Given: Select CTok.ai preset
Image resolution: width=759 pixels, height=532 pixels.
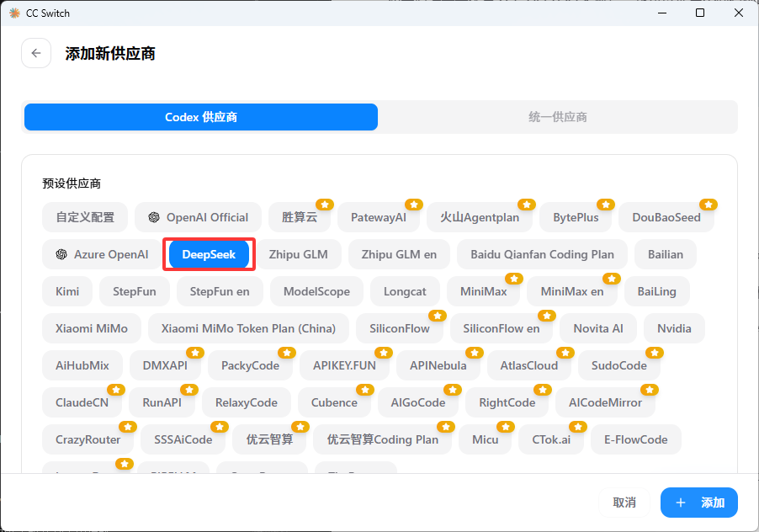Looking at the screenshot, I should [551, 439].
